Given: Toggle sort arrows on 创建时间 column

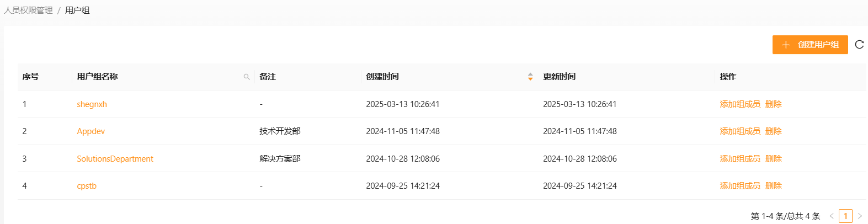Looking at the screenshot, I should 530,77.
